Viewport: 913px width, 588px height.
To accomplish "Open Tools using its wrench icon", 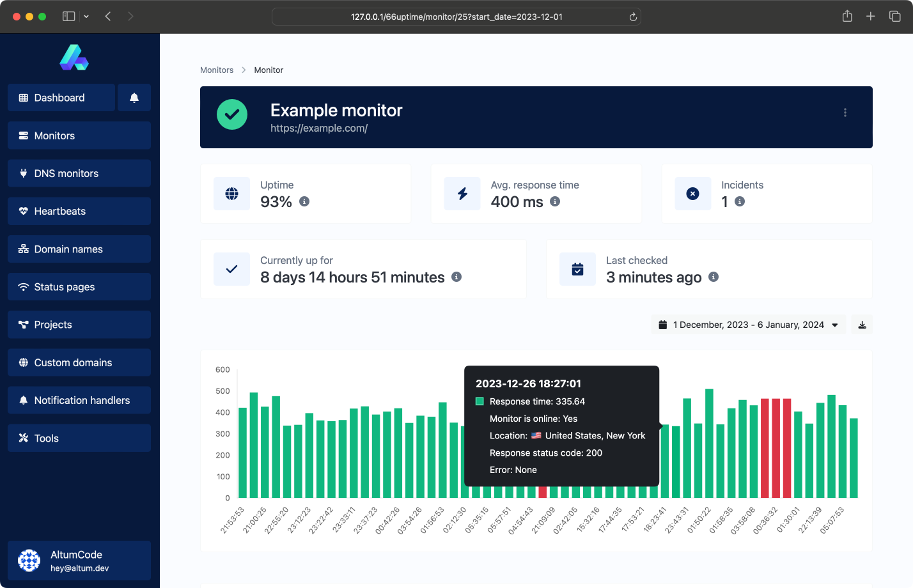I will pos(24,438).
